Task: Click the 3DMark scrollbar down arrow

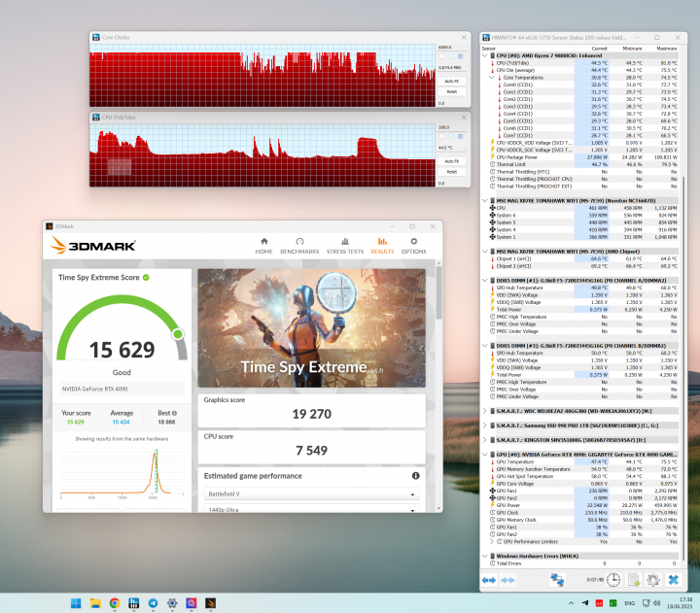Action: pyautogui.click(x=438, y=509)
